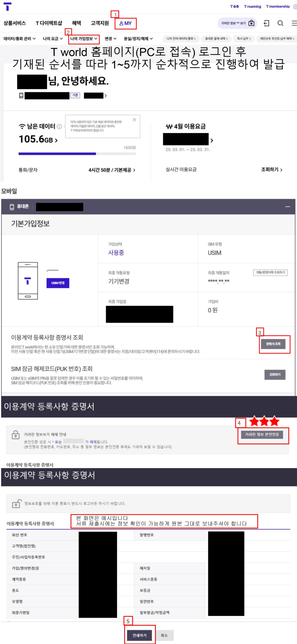Open 상품서비스 menu
The image size is (297, 644).
pyautogui.click(x=15, y=23)
